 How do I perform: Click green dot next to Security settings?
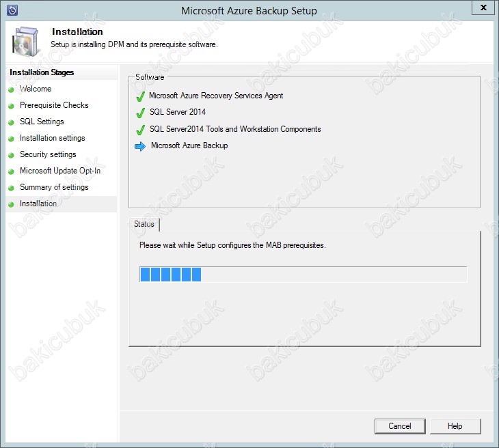point(11,155)
